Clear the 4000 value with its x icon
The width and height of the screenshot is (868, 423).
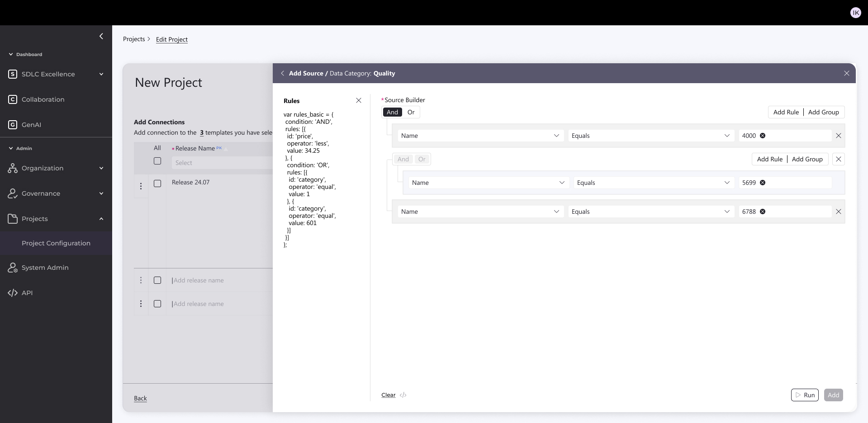pyautogui.click(x=763, y=136)
